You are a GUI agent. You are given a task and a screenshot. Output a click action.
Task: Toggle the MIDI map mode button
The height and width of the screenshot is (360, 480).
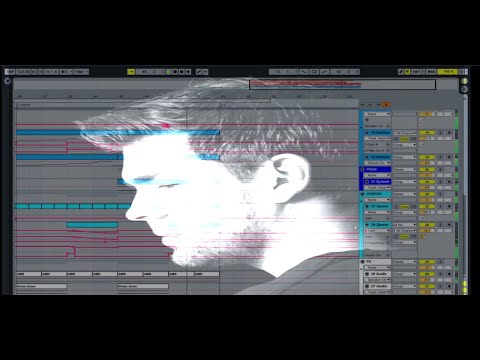click(431, 72)
